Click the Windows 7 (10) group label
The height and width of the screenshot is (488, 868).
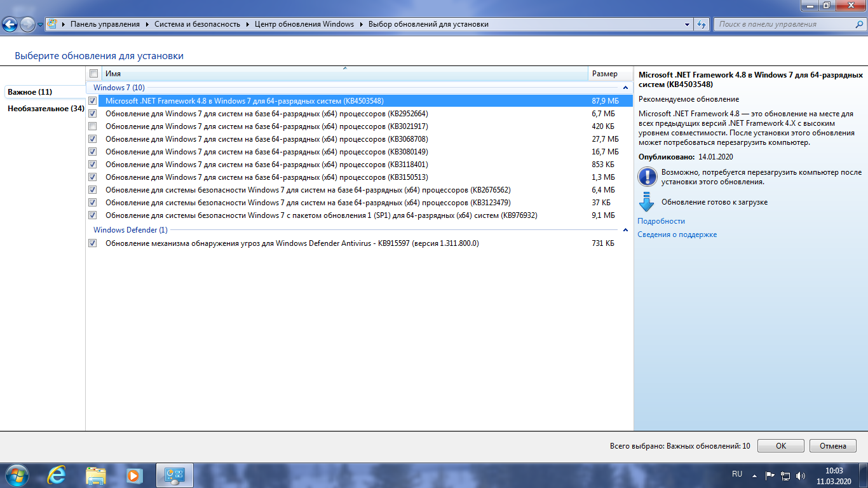(x=119, y=88)
